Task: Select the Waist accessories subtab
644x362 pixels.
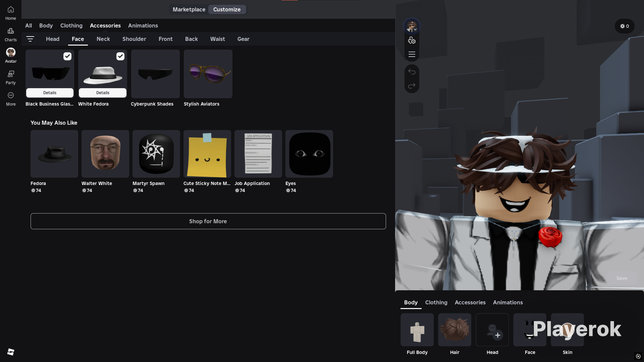Action: pos(218,39)
